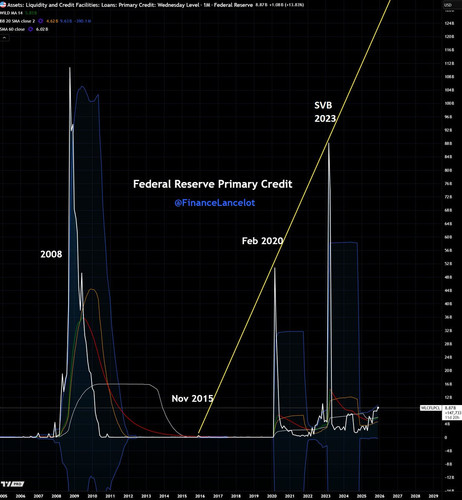Select the 'Nov 2015' chart annotation

point(192,399)
